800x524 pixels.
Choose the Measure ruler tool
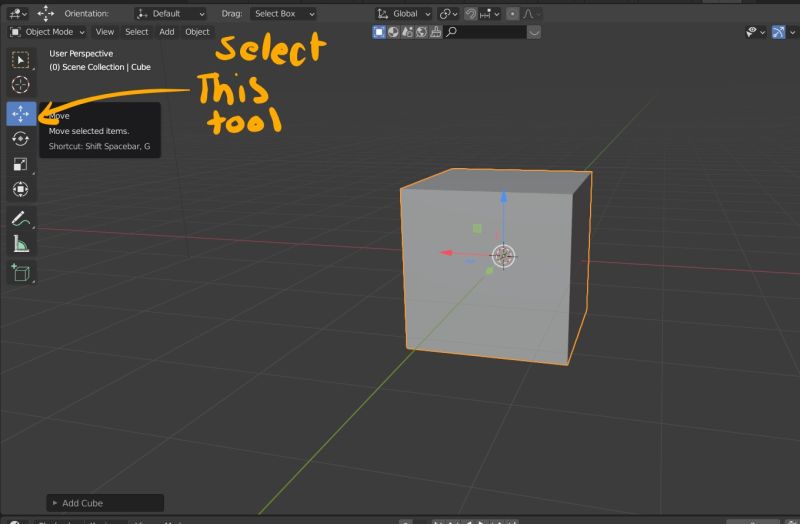coord(20,244)
